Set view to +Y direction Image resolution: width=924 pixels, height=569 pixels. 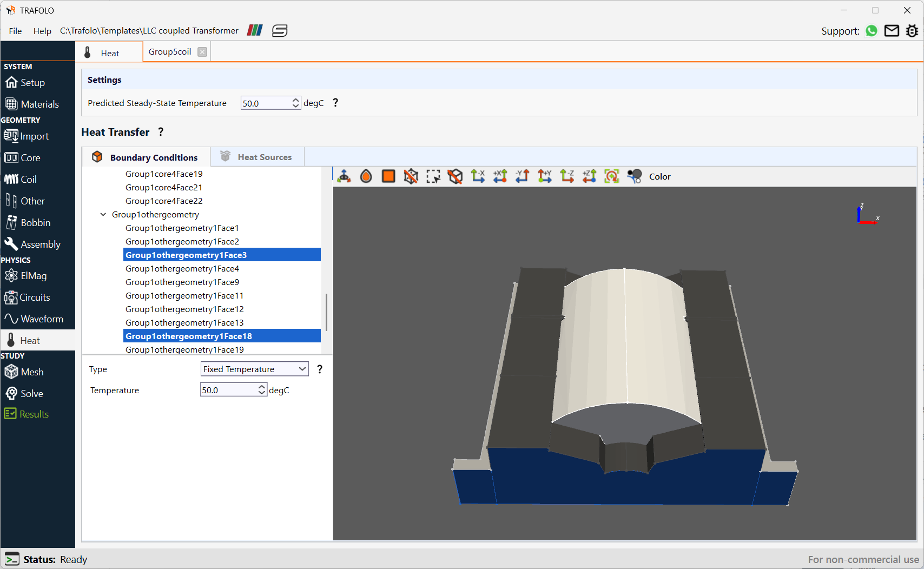(545, 176)
